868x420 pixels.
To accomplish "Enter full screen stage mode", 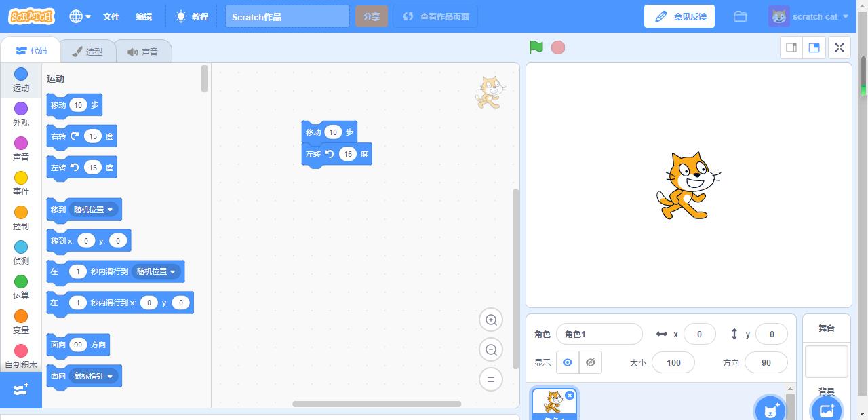I will point(840,47).
